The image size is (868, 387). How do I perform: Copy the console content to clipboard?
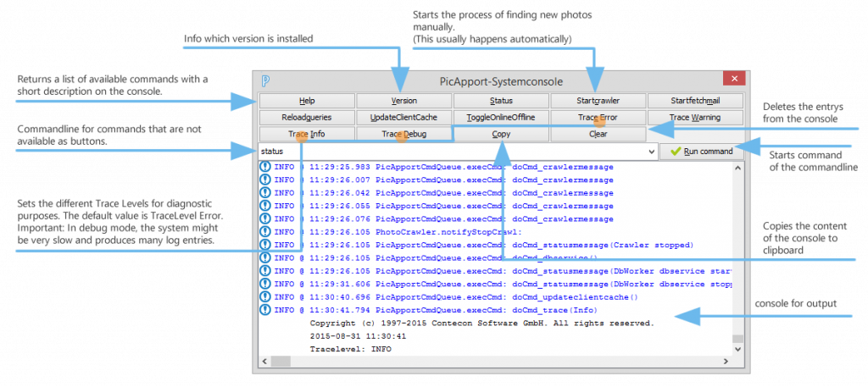pyautogui.click(x=500, y=134)
